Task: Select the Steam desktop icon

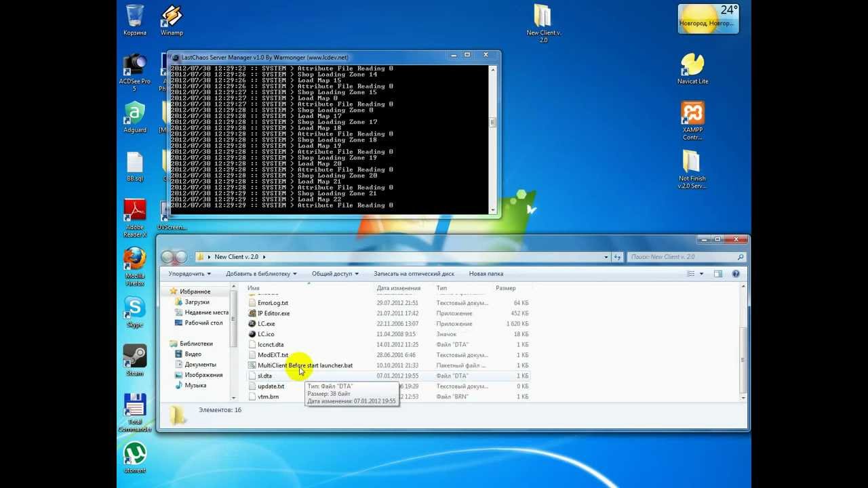Action: pos(134,361)
